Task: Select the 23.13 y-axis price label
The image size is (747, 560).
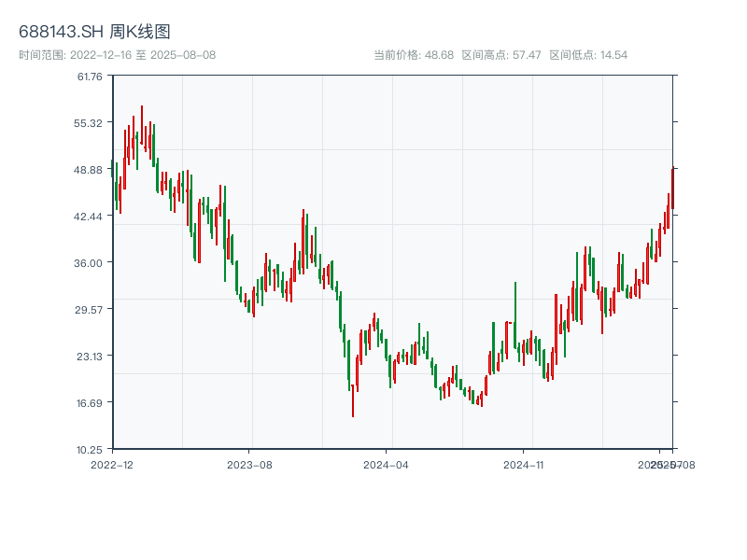Action: pos(91,357)
